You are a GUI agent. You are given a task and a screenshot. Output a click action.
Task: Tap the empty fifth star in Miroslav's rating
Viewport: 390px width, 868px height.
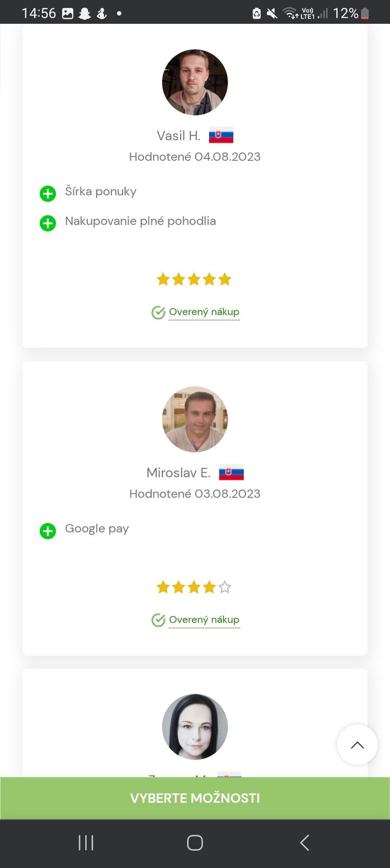point(225,587)
